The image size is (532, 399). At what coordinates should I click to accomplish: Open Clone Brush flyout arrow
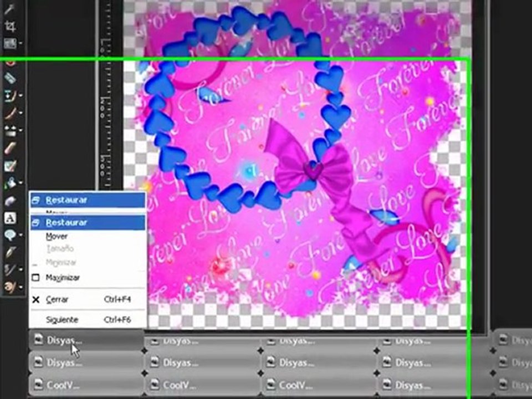coord(21,96)
